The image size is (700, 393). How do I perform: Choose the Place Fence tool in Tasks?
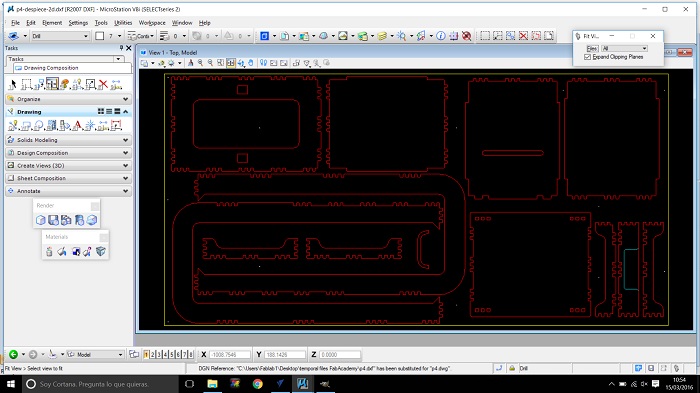point(26,84)
